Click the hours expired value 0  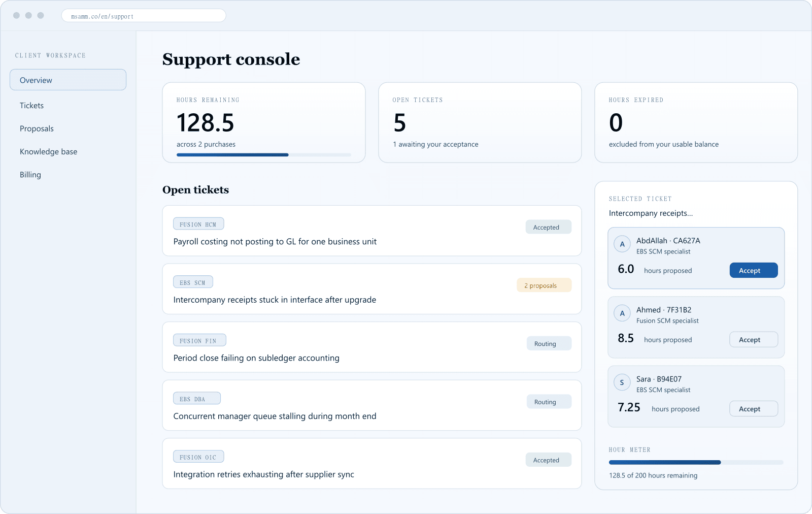(616, 123)
